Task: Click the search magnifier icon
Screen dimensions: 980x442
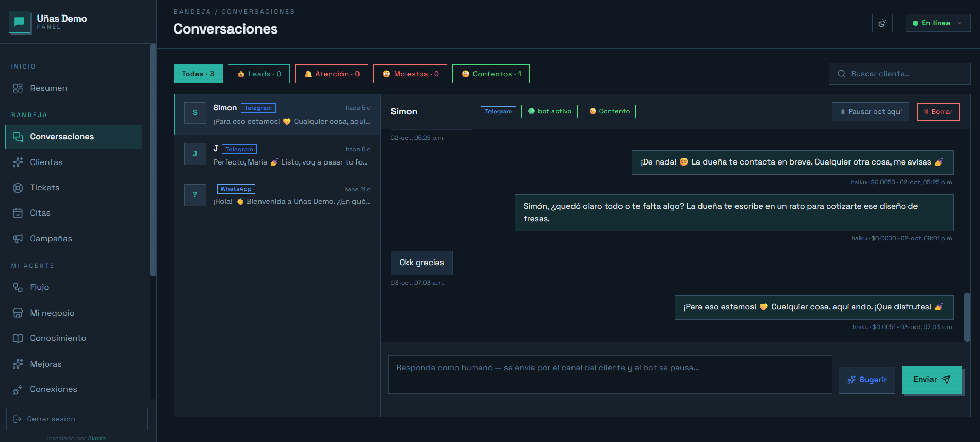Action: coord(841,74)
